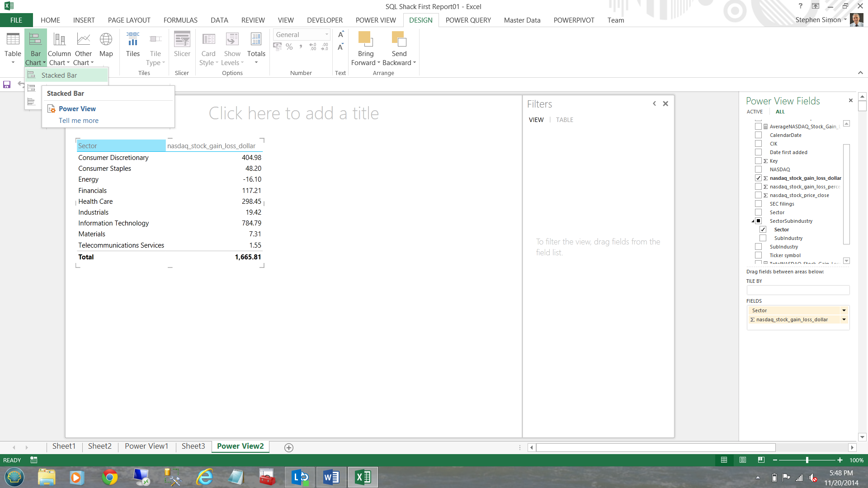Open the Sector field dropdown arrow
The width and height of the screenshot is (868, 488).
tap(844, 310)
